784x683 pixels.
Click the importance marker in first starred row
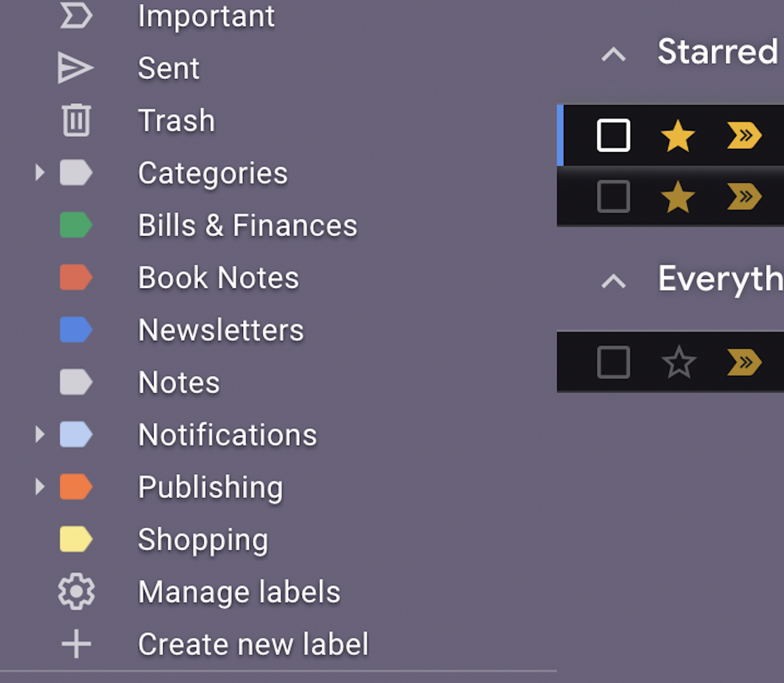click(x=744, y=136)
